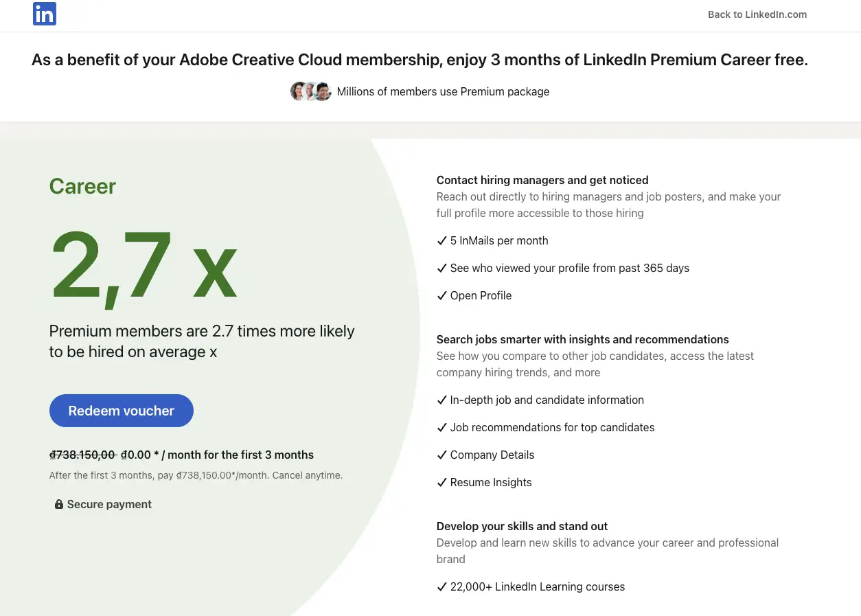Click the checkmark next to In-depth job and candidate information
Viewport: 861px width, 616px height.
[x=442, y=400]
